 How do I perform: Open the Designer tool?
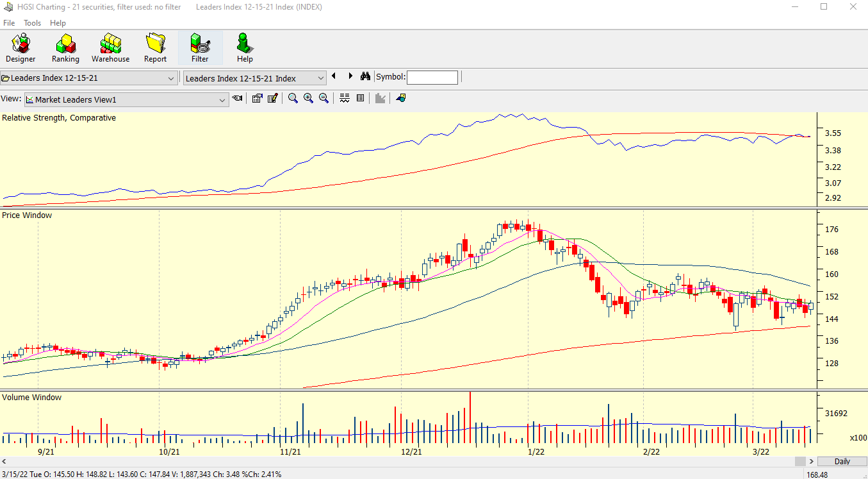[x=21, y=48]
